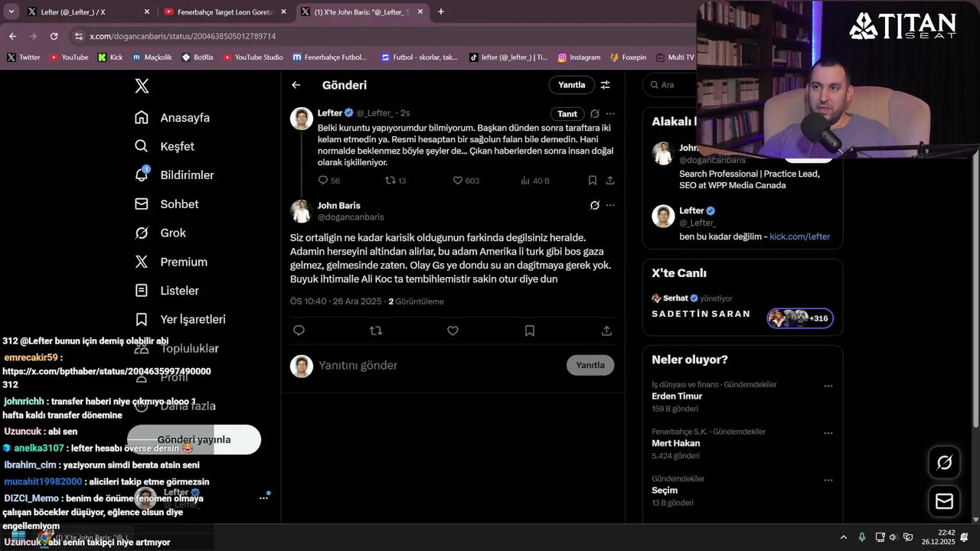Open more options for Mert Hakan trend
The height and width of the screenshot is (551, 980).
point(828,433)
